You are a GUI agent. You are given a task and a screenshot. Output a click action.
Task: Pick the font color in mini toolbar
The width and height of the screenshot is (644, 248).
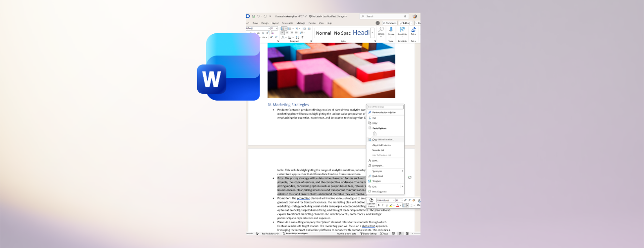tap(398, 205)
